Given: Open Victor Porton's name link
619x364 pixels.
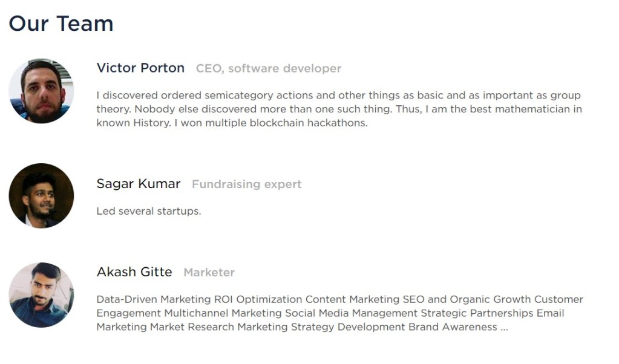Looking at the screenshot, I should 140,68.
